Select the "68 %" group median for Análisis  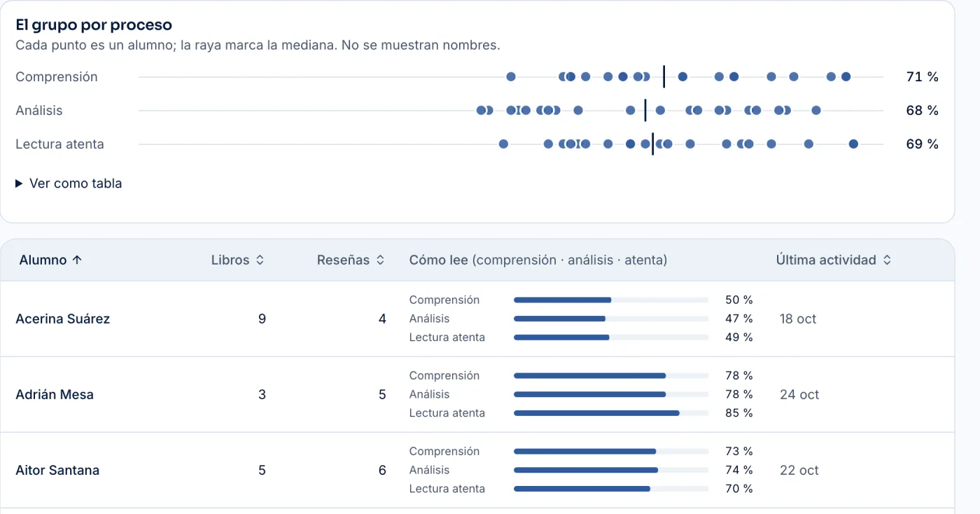[x=923, y=111]
